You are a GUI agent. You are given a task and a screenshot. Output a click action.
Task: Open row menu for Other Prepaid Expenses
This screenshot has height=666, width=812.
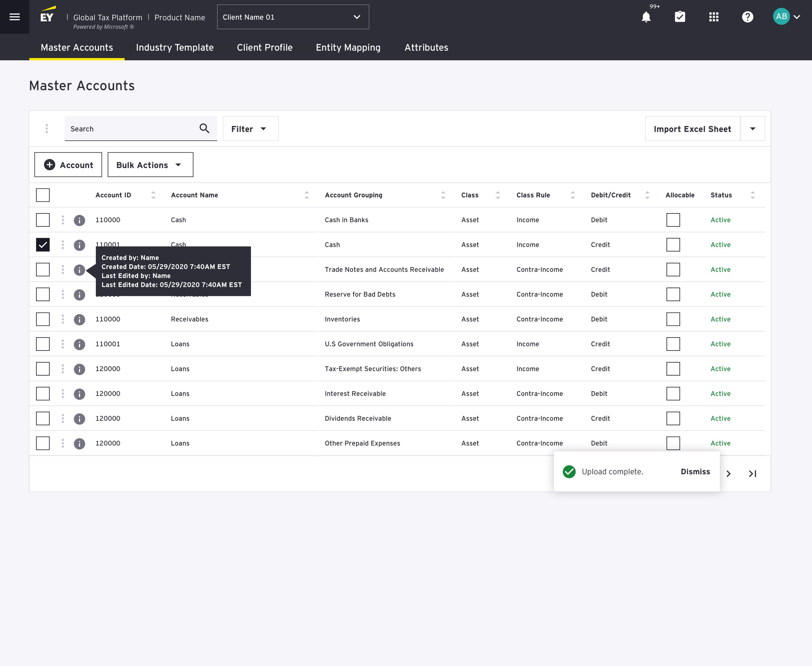[x=63, y=443]
